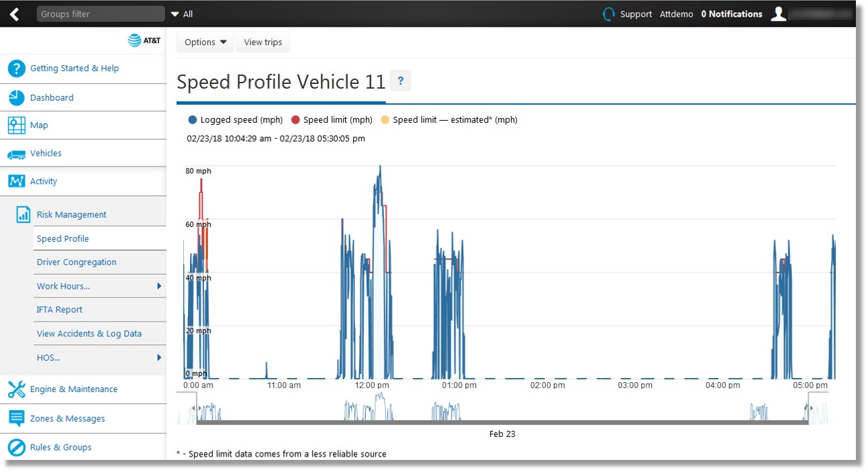Click the Risk Management bar chart icon

[x=23, y=215]
